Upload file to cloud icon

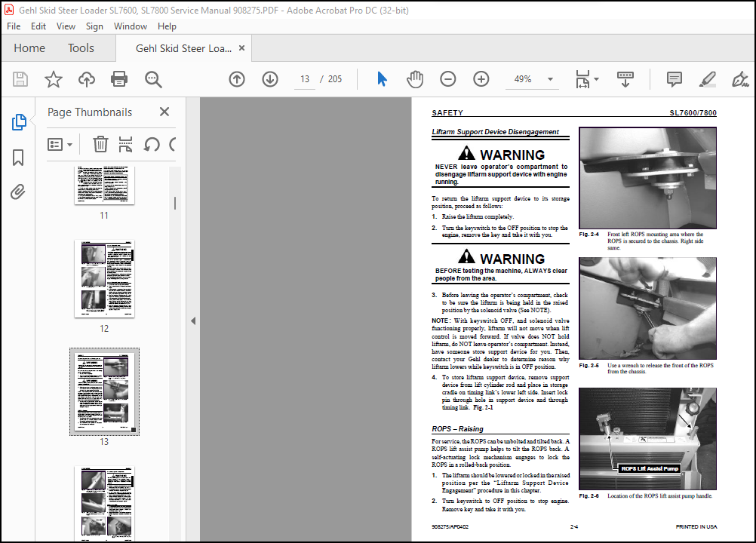click(87, 79)
